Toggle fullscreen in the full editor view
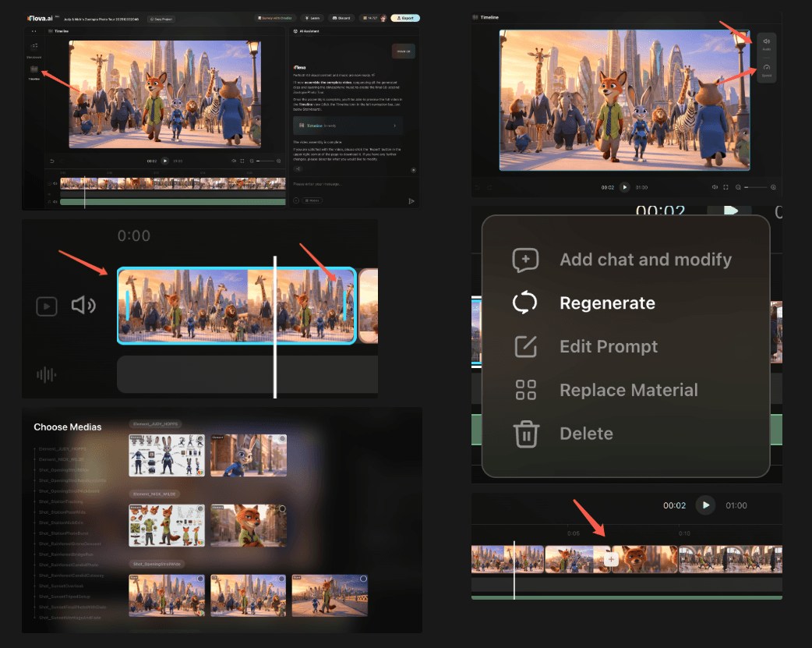The image size is (812, 648). [x=242, y=161]
